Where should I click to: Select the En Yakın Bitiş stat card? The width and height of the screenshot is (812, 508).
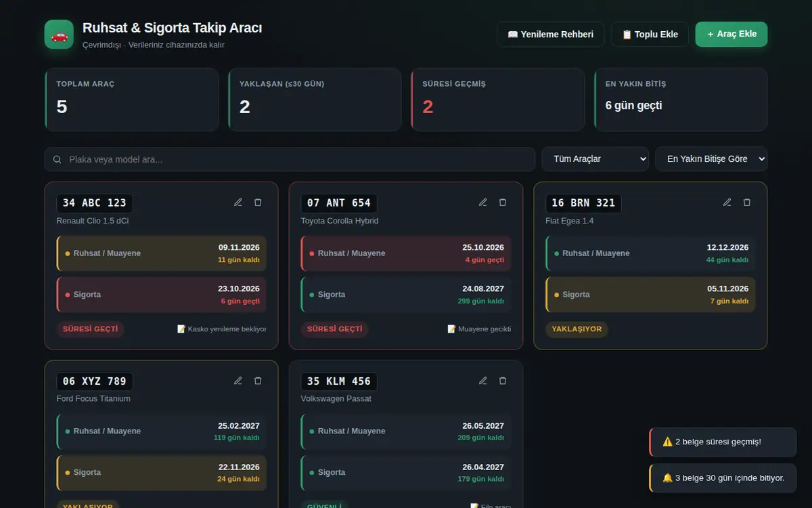(681, 100)
